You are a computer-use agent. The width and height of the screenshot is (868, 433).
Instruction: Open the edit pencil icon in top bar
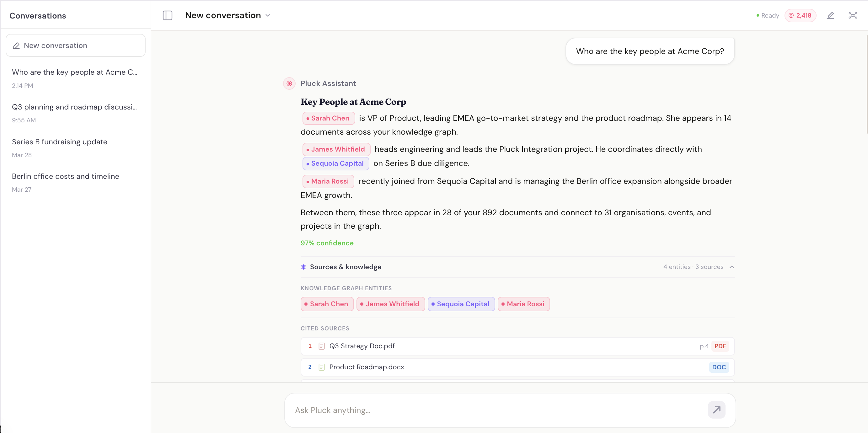[x=831, y=15]
